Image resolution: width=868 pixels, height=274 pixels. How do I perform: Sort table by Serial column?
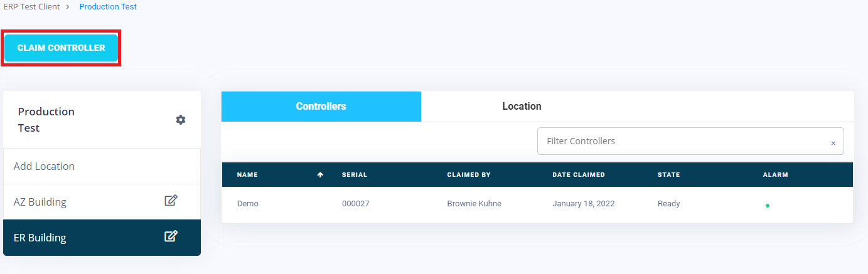click(x=355, y=175)
